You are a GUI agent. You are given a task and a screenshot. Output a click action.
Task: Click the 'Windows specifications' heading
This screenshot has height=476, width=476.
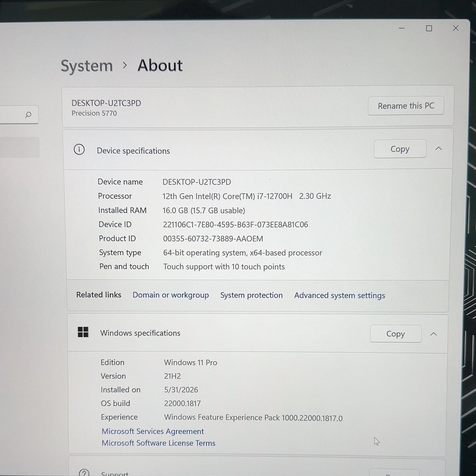pyautogui.click(x=140, y=333)
